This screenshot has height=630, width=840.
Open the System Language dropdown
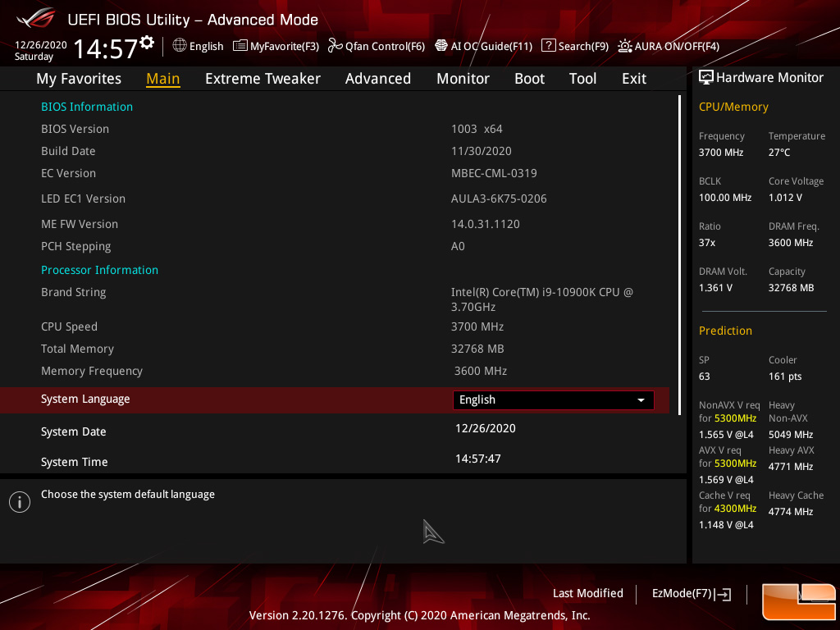pyautogui.click(x=553, y=399)
